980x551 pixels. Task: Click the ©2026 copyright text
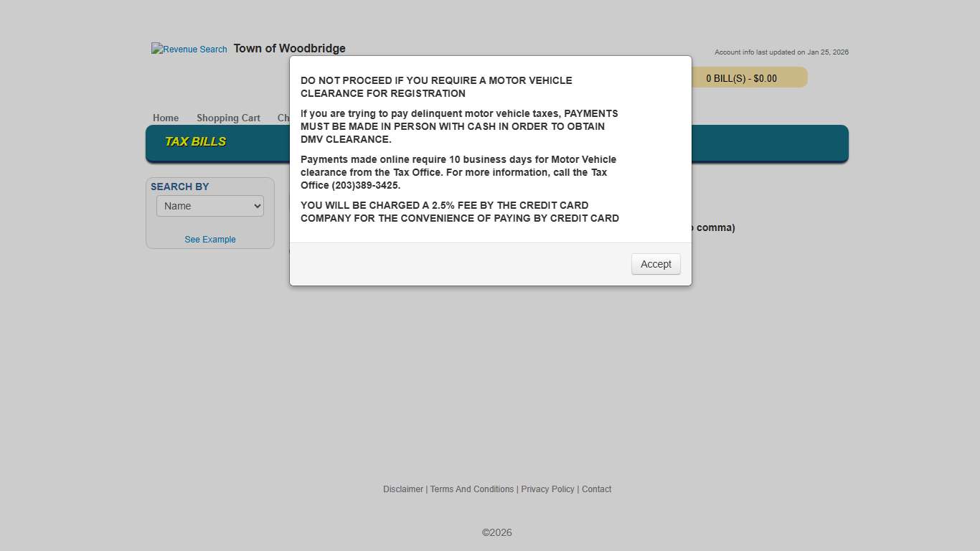coord(497,532)
